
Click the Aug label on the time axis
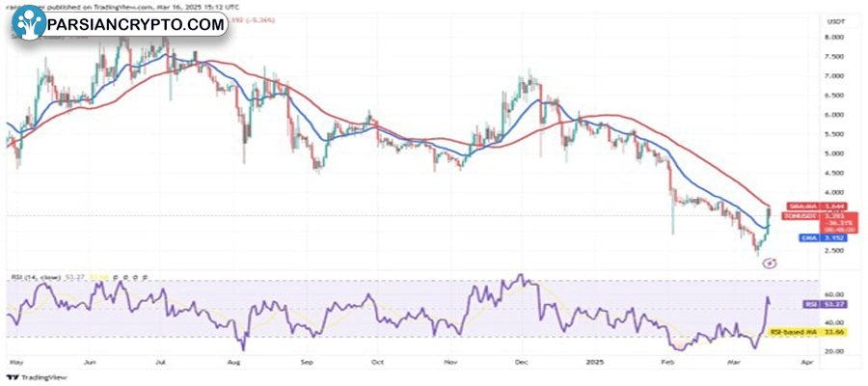pyautogui.click(x=234, y=362)
